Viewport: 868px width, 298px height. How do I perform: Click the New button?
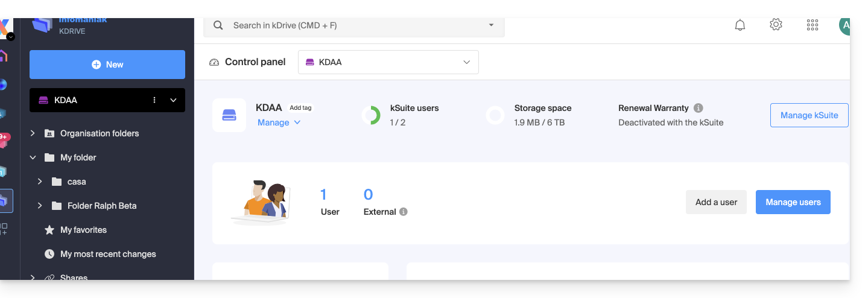click(x=107, y=65)
